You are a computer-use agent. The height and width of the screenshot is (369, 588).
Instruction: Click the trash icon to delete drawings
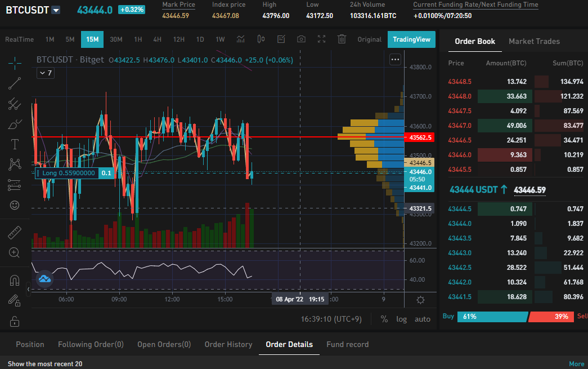(342, 39)
